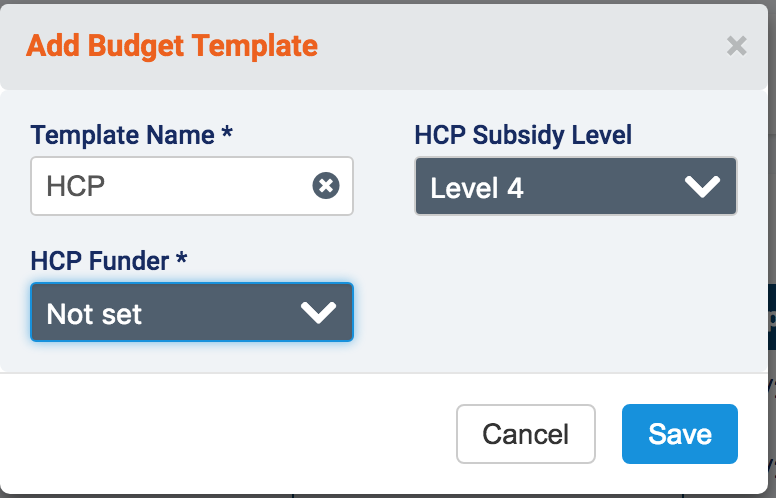
Task: Click the HCP Subsidy Level chevron arrow
Action: 704,187
